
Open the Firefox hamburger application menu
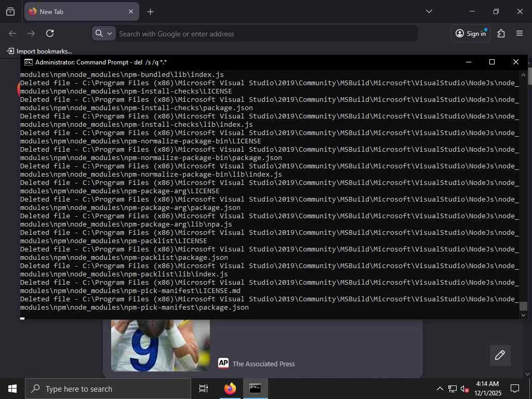pos(520,33)
